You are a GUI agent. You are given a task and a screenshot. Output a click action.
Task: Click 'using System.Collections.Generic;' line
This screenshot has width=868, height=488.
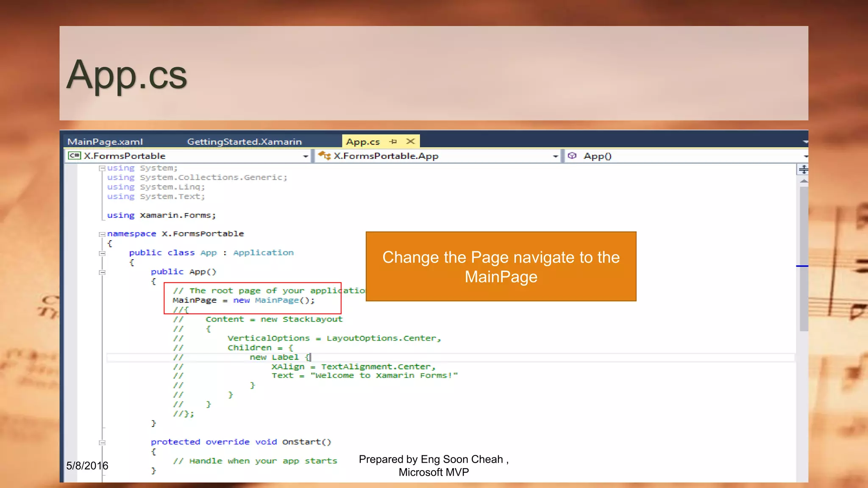click(197, 177)
